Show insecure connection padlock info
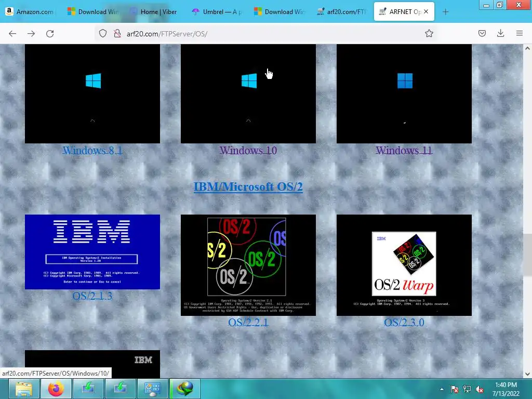The width and height of the screenshot is (532, 399). [117, 34]
